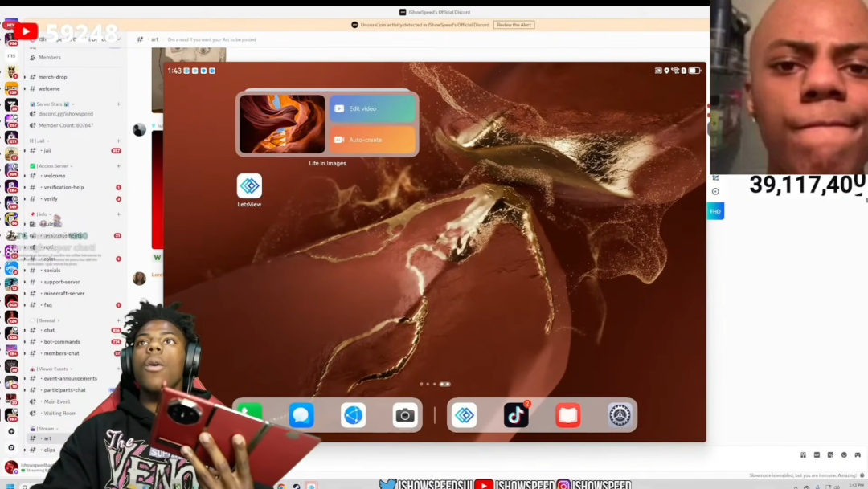Open the merch-drop channel
Screen dimensions: 868x489
52,77
